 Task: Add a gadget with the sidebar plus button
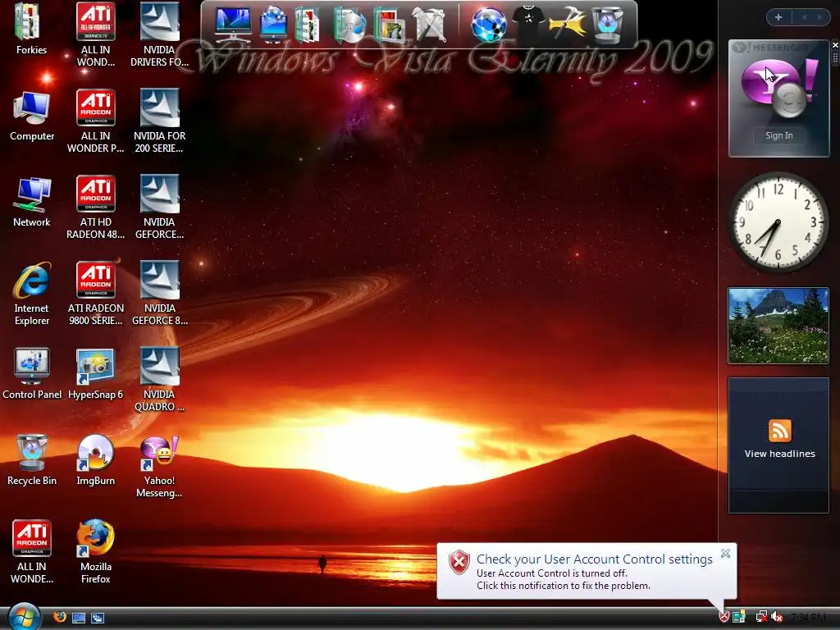(778, 17)
